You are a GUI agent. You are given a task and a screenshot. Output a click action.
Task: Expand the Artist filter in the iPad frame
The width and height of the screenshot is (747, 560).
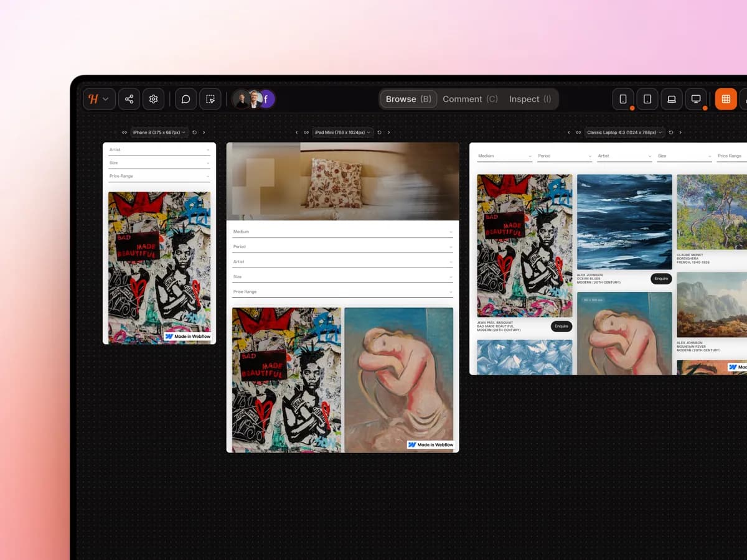(342, 262)
